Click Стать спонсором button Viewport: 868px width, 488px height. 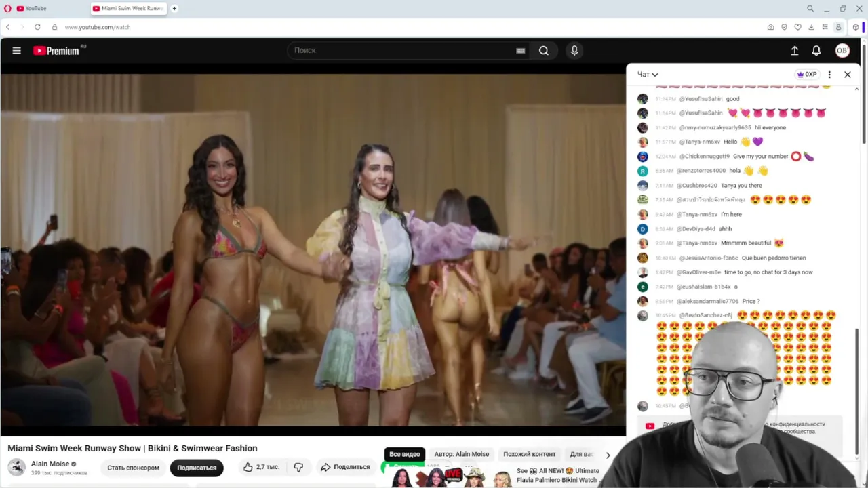point(133,468)
